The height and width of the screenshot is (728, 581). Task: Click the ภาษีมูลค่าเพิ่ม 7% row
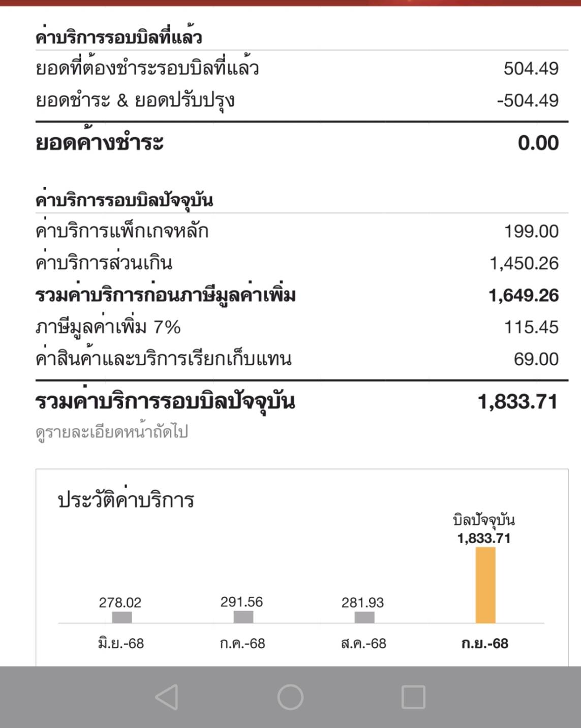coord(108,327)
